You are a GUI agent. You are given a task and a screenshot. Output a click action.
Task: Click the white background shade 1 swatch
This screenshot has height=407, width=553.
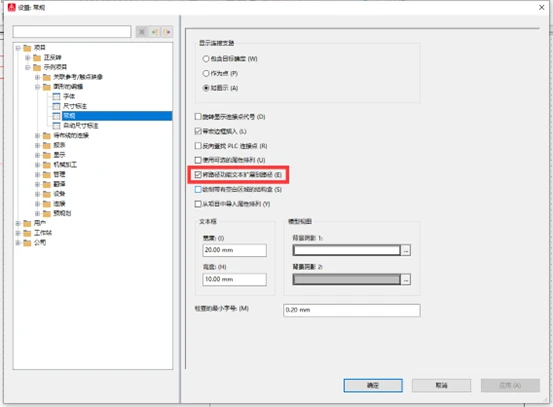pyautogui.click(x=347, y=250)
